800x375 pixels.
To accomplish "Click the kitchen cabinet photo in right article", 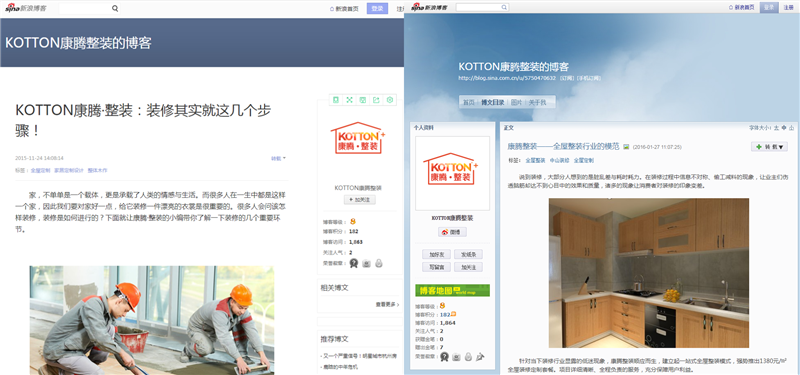I will 648,273.
